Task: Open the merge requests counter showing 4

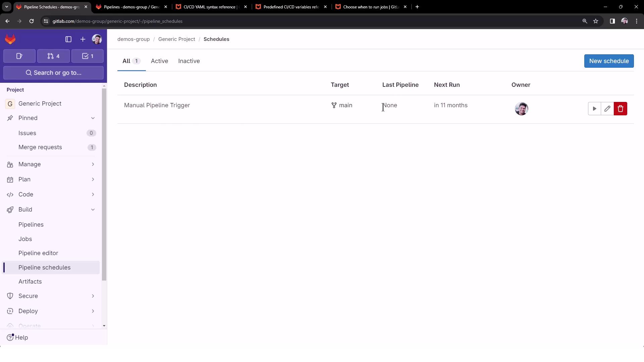Action: [53, 56]
